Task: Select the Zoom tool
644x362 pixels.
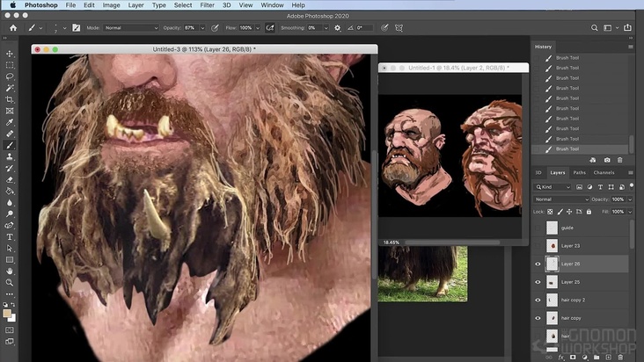Action: pyautogui.click(x=10, y=282)
